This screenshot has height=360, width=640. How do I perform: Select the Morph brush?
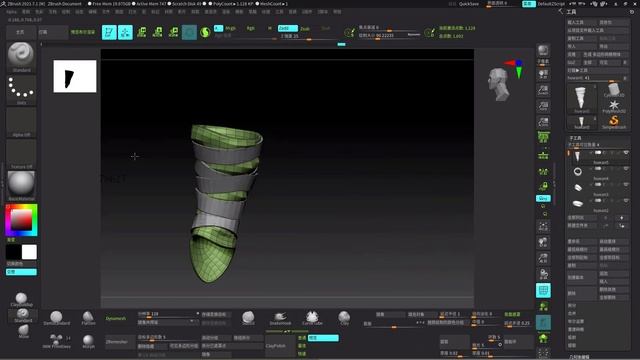(88, 342)
